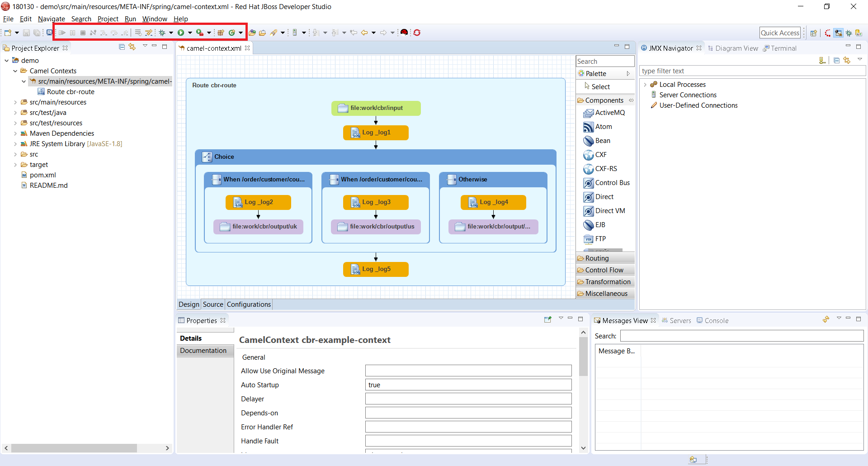Click the New Connection icon in JMX Navigator
Image resolution: width=868 pixels, height=466 pixels.
(822, 61)
